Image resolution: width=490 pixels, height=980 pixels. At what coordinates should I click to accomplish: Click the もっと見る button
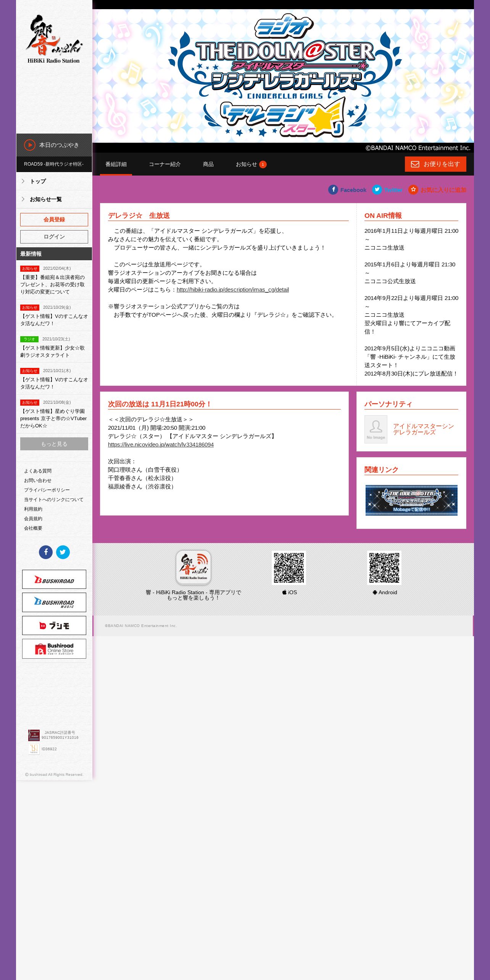54,444
